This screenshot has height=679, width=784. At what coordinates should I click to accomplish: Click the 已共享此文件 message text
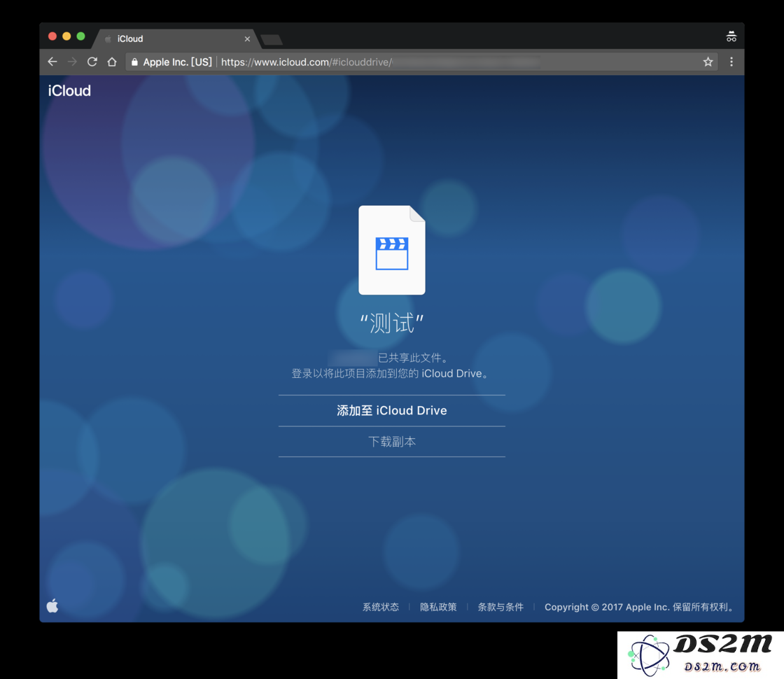point(413,358)
